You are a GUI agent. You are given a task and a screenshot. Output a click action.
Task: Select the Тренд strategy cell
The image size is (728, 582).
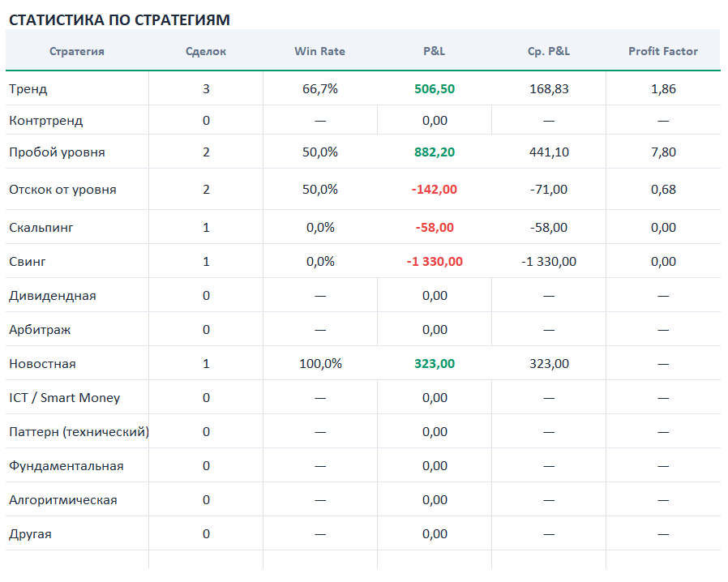[x=77, y=88]
